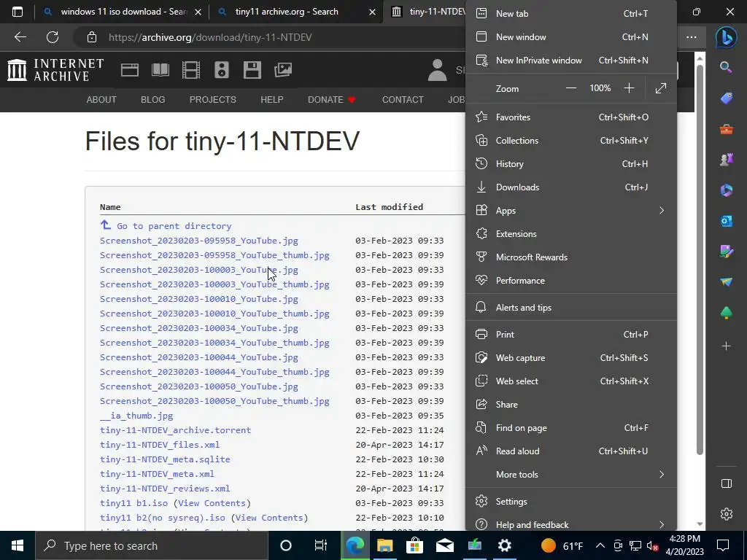Enter full screen via zoom menu arrow icon
The image size is (747, 560).
[x=661, y=88]
